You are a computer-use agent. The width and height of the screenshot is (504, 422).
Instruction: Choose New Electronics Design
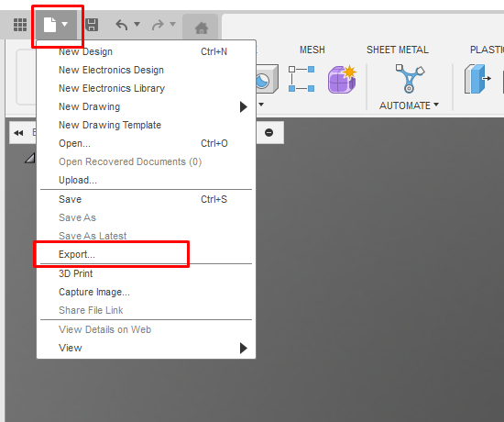point(146,70)
